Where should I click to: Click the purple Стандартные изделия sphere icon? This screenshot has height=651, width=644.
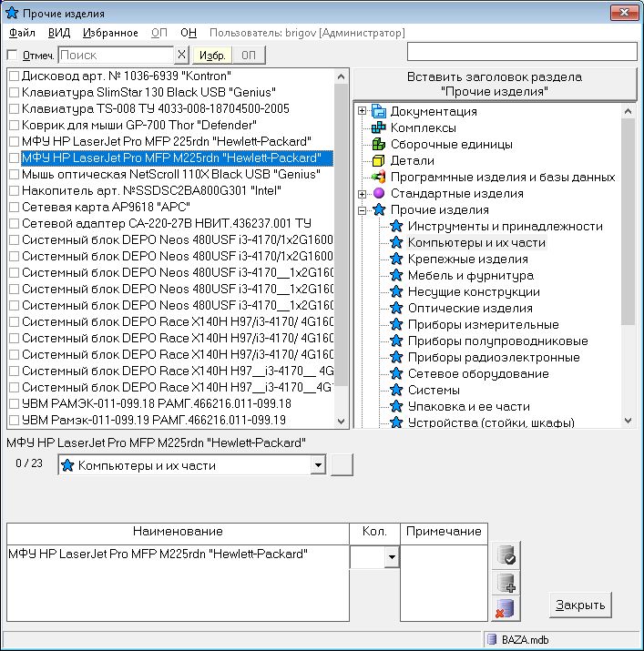click(x=379, y=194)
